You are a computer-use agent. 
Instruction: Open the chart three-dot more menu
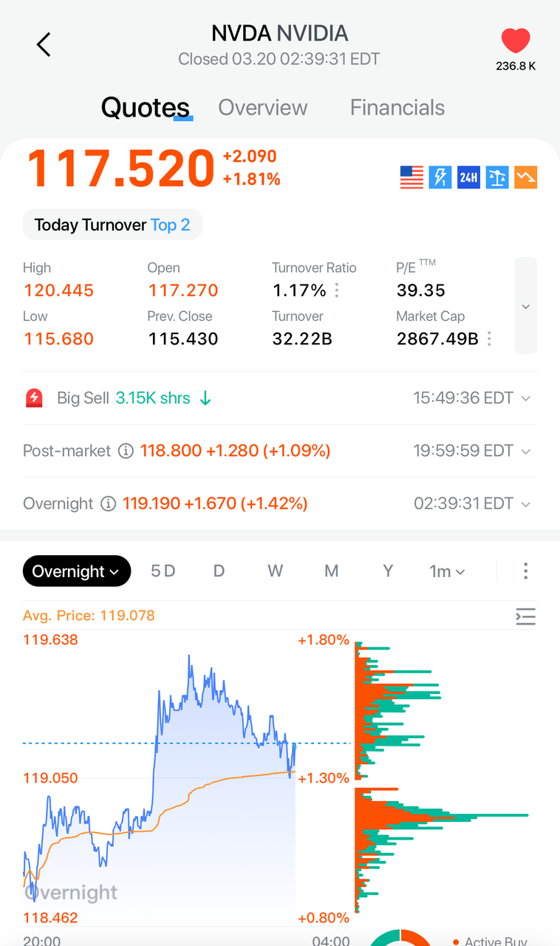coord(525,571)
